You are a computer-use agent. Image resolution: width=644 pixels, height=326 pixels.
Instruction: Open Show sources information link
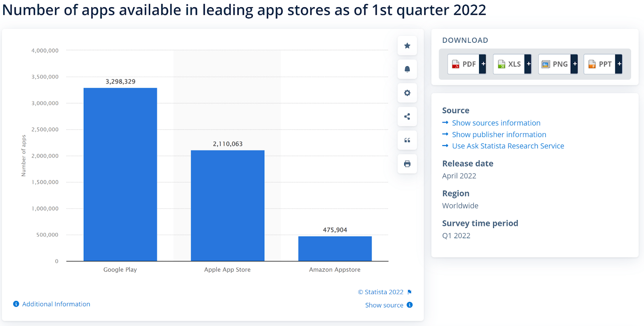tap(496, 123)
